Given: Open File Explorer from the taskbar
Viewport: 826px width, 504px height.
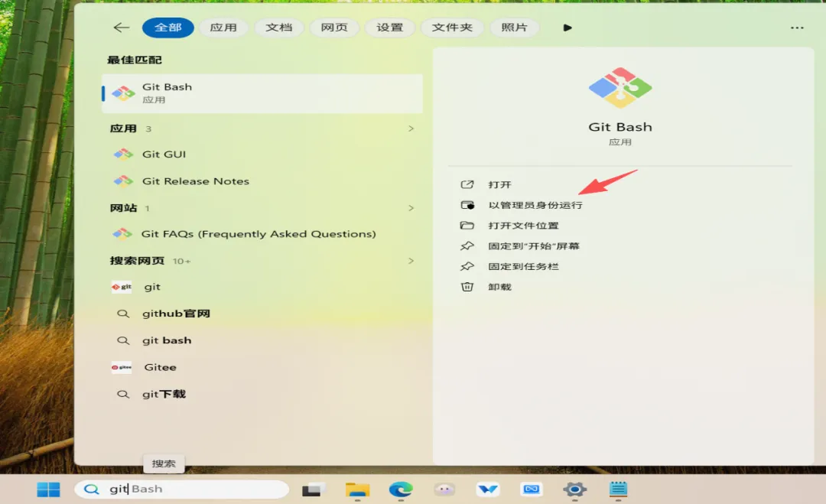Looking at the screenshot, I should 357,489.
